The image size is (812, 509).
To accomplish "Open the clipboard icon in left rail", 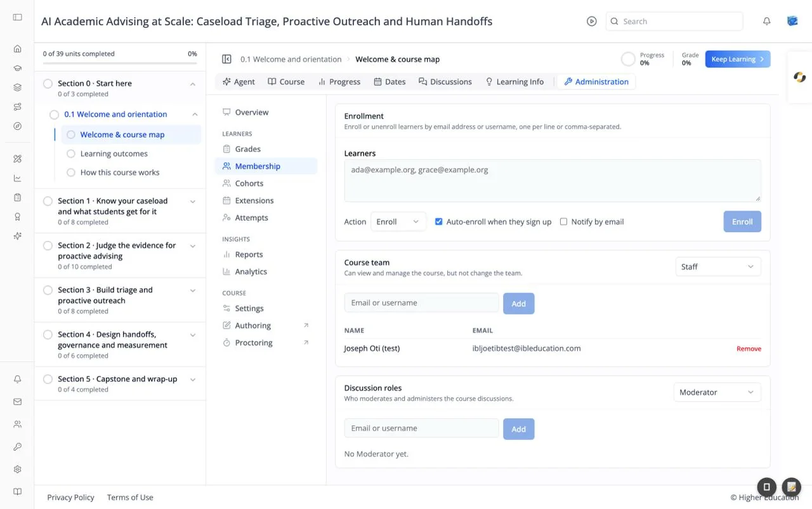I will (x=17, y=197).
